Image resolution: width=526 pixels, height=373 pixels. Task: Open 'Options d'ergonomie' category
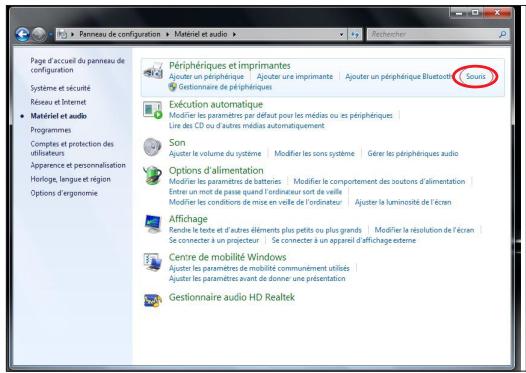(64, 193)
